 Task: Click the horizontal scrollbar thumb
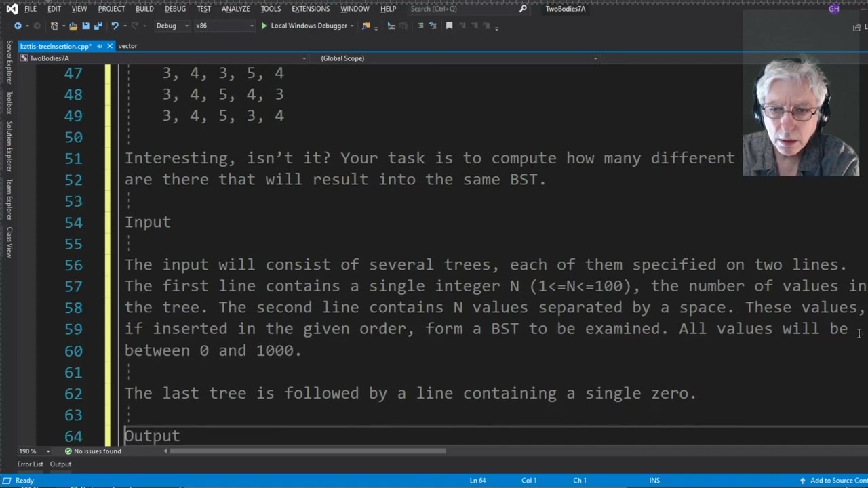pyautogui.click(x=307, y=451)
